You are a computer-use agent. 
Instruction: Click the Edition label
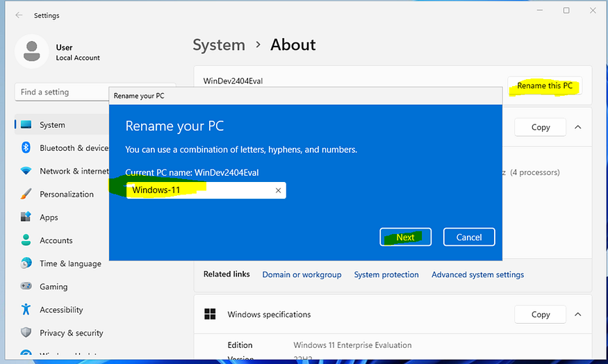(x=240, y=345)
